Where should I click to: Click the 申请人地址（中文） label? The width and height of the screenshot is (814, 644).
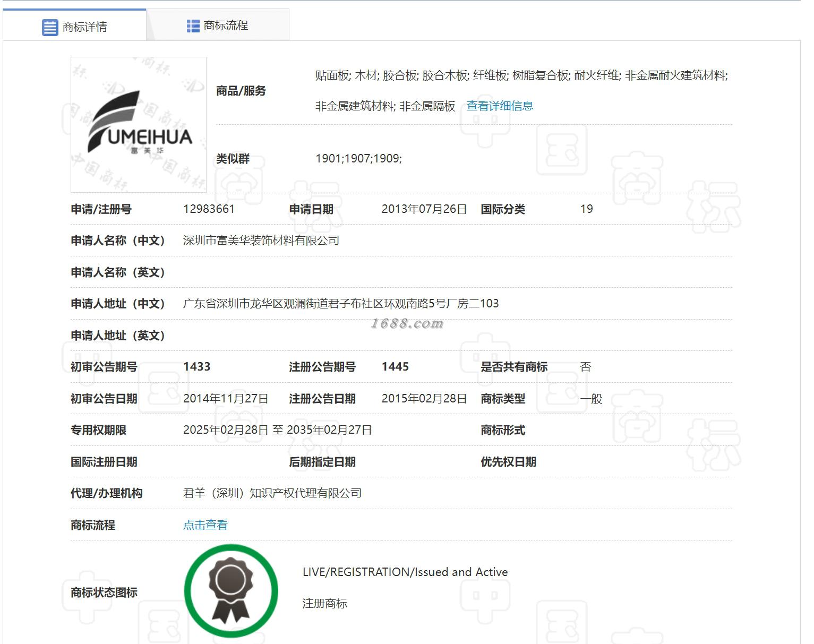click(x=118, y=304)
